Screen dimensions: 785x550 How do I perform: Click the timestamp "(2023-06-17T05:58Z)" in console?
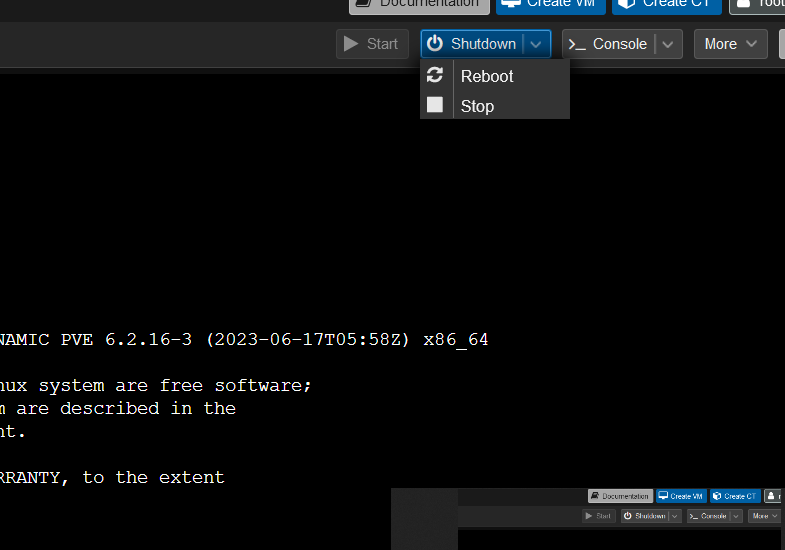(308, 340)
